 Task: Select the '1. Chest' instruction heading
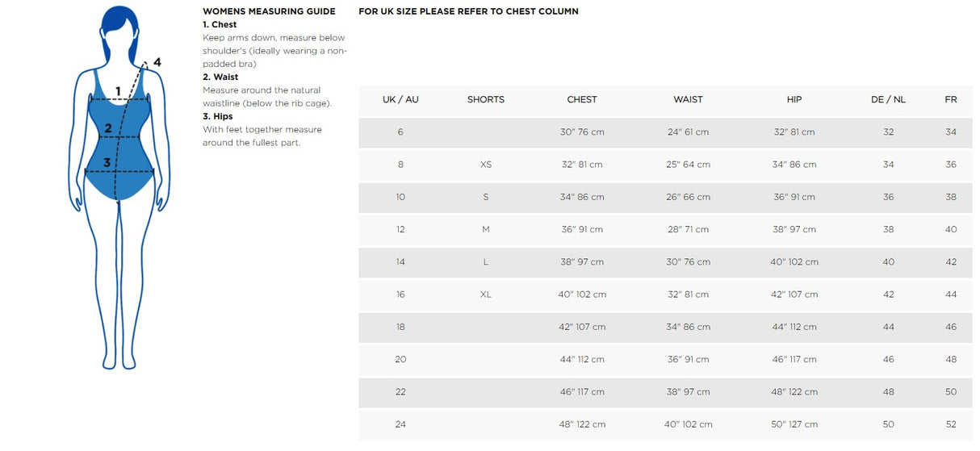coord(220,25)
